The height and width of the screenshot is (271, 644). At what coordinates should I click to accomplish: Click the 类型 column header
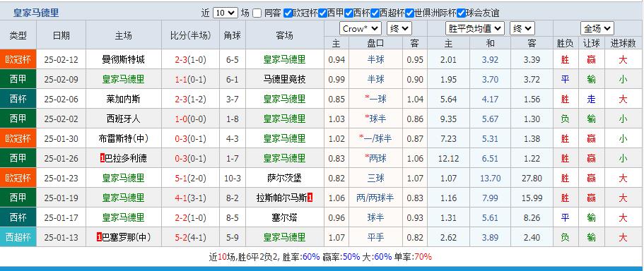point(18,35)
